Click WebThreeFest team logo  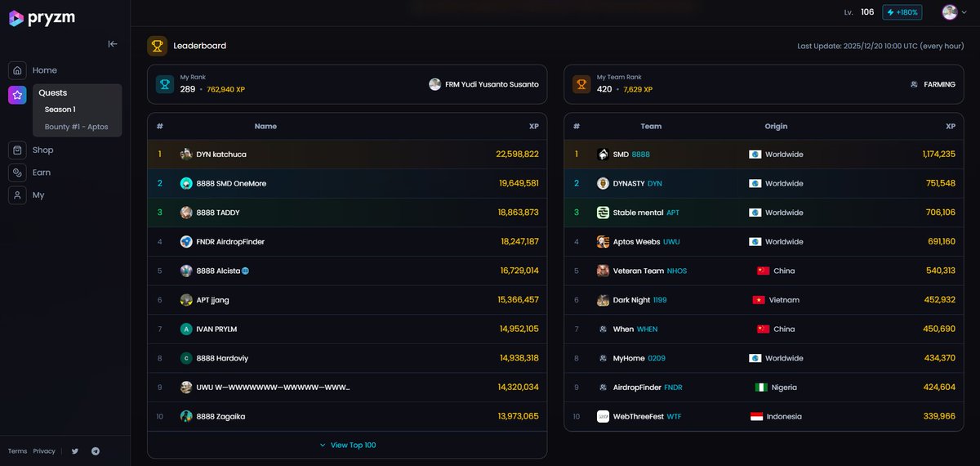pos(603,416)
